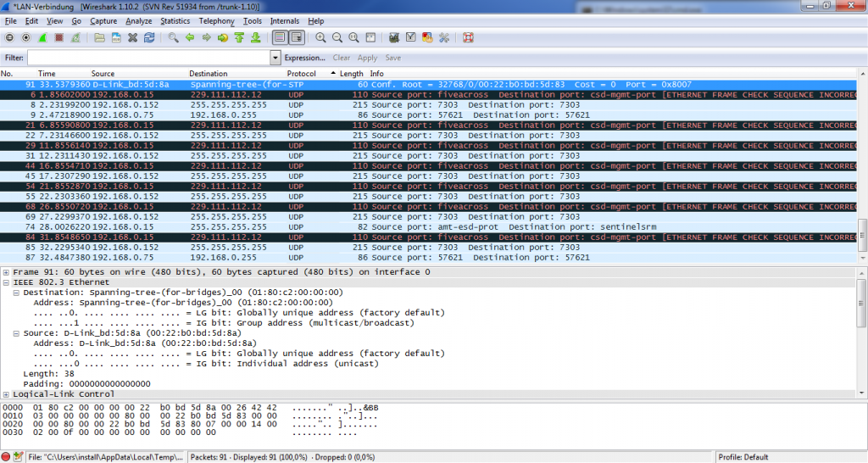Toggle auto scroll in live capture
The height and width of the screenshot is (463, 868).
[x=297, y=37]
